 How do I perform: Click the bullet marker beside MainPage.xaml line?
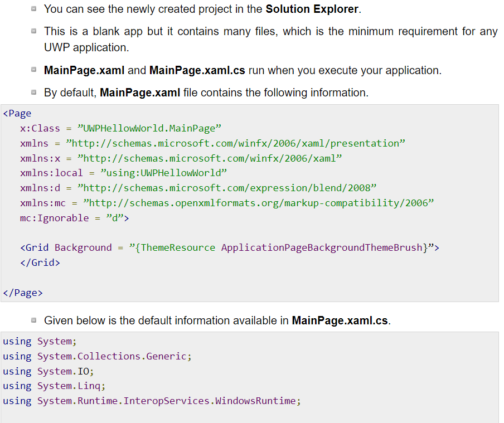pos(35,70)
